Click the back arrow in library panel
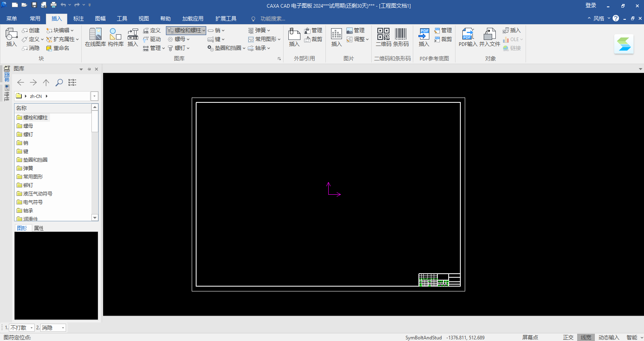 point(21,83)
